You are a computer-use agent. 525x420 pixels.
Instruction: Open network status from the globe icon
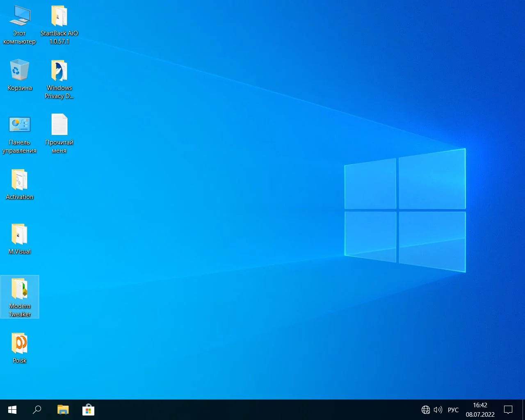click(426, 410)
